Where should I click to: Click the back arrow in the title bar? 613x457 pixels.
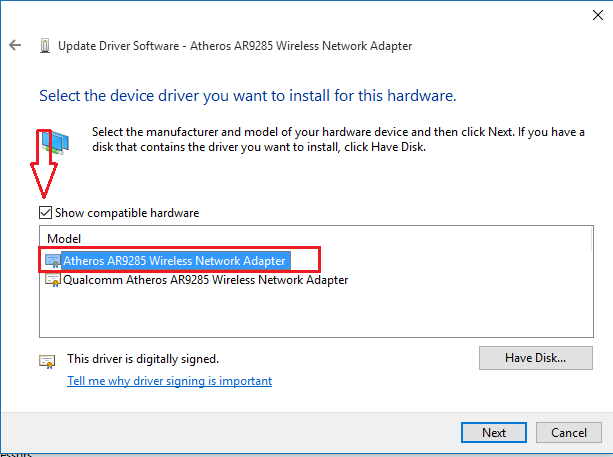(x=15, y=45)
